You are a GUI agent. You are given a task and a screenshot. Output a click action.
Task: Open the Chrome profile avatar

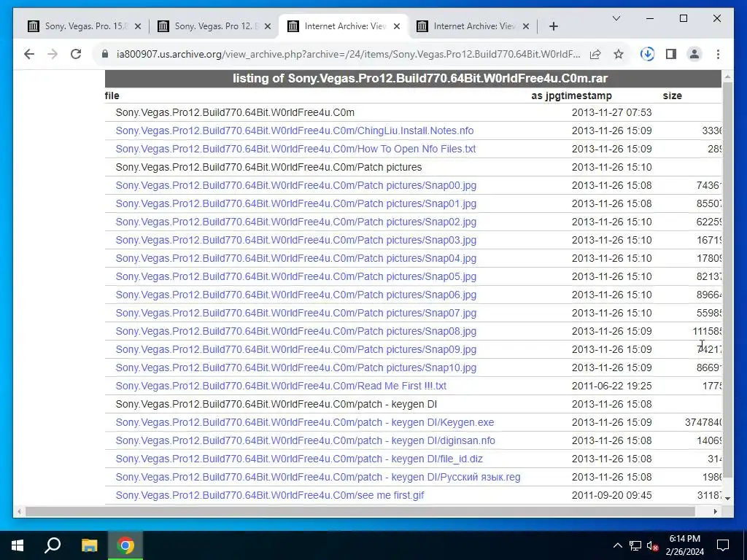[694, 54]
